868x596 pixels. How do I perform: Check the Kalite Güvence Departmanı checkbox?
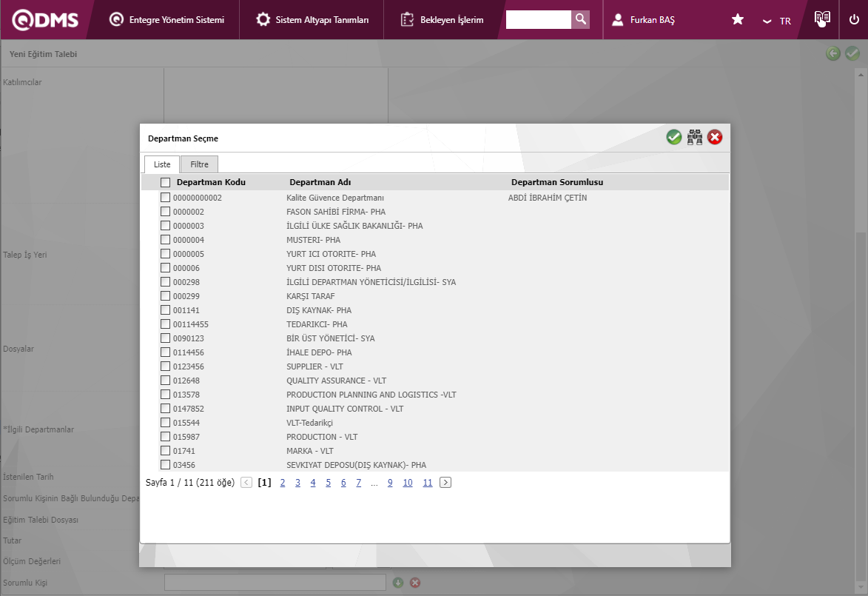(x=165, y=198)
